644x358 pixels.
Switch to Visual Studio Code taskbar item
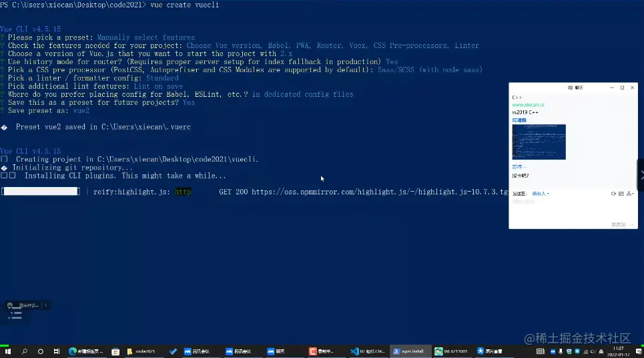pos(368,351)
